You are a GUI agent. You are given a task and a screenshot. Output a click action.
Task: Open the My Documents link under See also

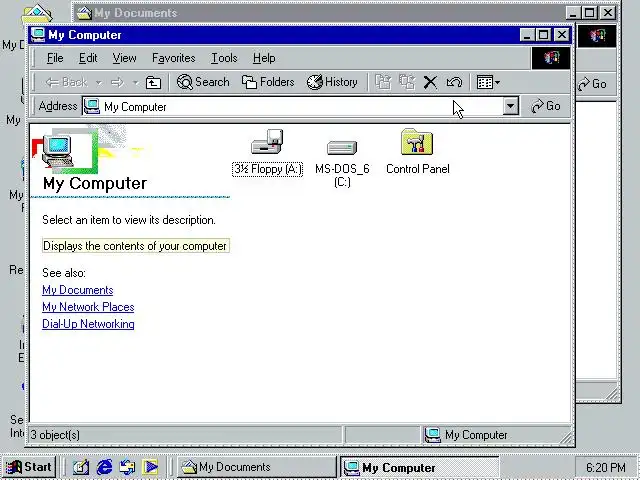click(x=78, y=290)
